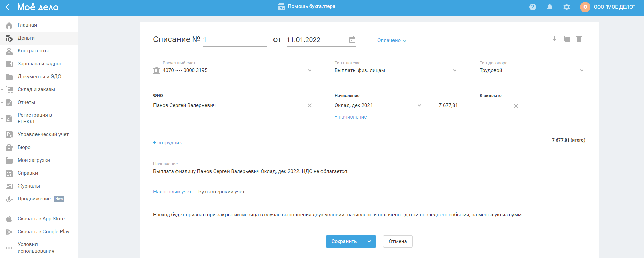Click the Отчеты sidebar icon

point(9,103)
